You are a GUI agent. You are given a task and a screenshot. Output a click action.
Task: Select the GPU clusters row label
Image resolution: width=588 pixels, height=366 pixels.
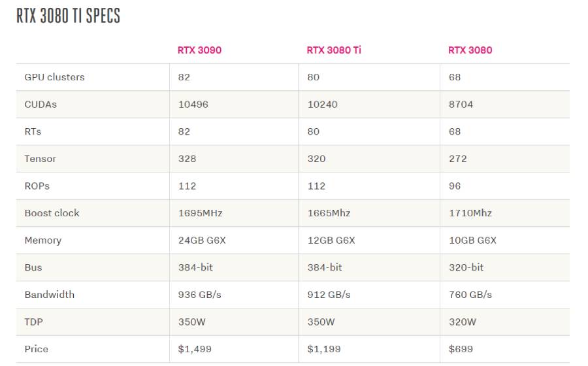[x=54, y=77]
